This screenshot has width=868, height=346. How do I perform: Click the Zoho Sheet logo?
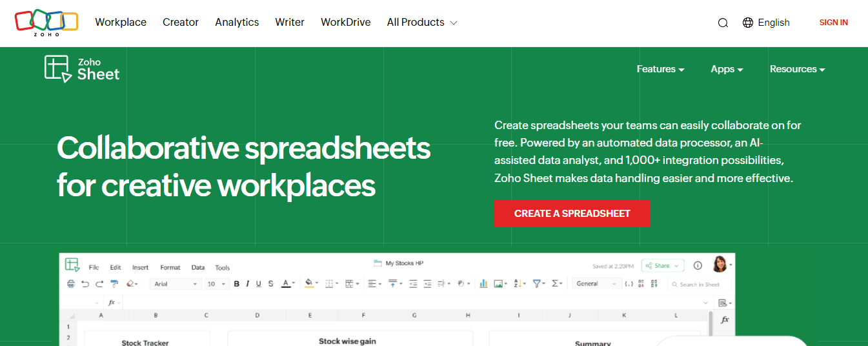click(x=82, y=68)
